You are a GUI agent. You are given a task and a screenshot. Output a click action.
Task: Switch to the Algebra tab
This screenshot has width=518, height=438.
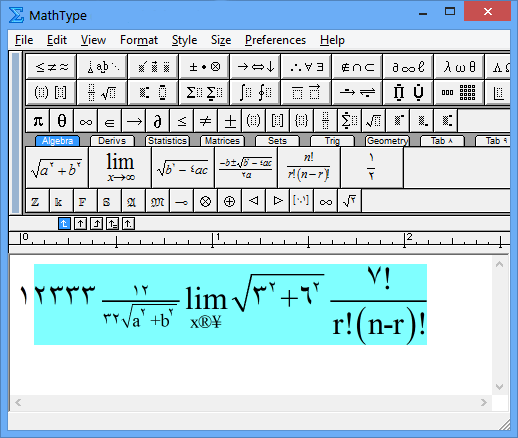pyautogui.click(x=57, y=141)
